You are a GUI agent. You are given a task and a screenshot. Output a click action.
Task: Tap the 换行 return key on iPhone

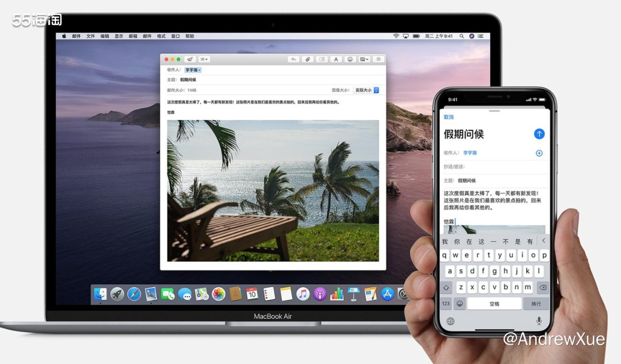[536, 304]
